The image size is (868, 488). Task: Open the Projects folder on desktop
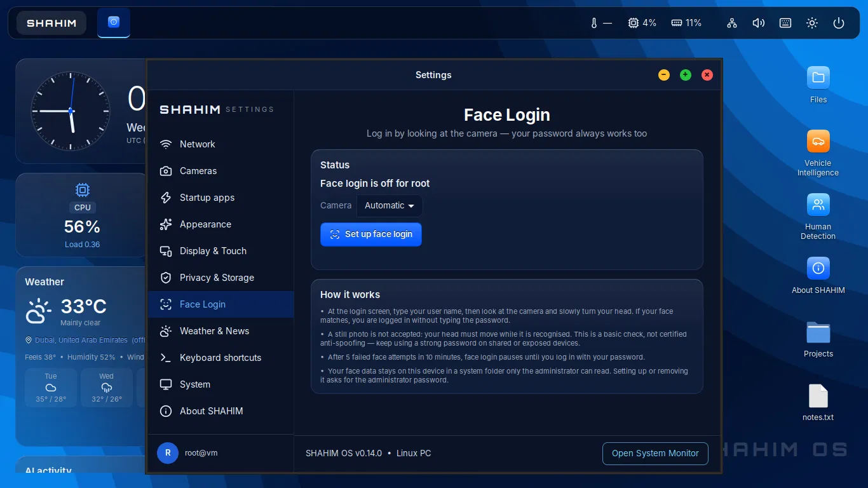(x=818, y=332)
